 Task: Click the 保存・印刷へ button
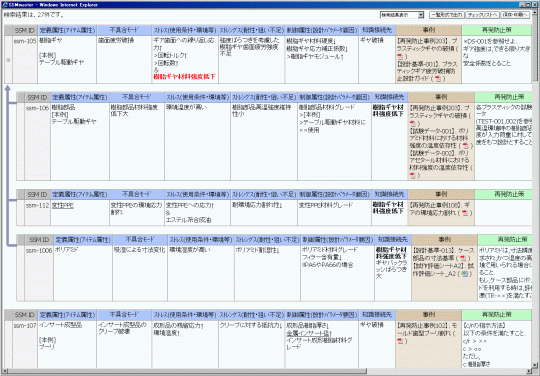(515, 15)
